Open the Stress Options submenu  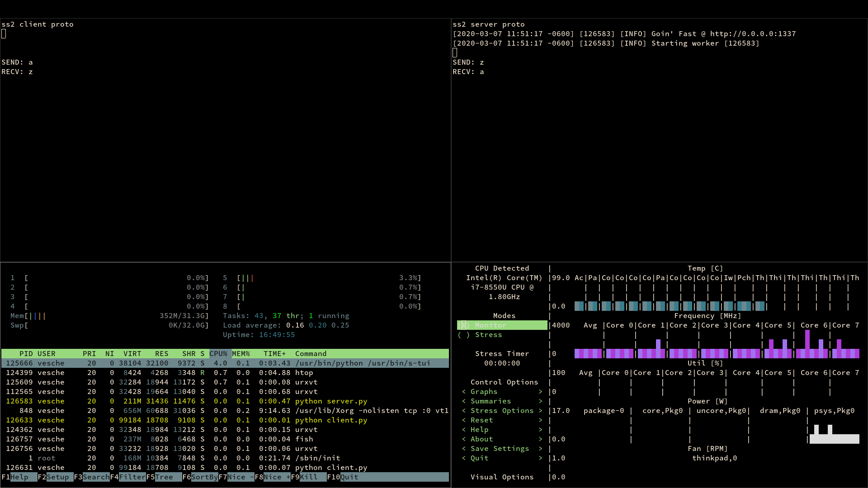(502, 411)
